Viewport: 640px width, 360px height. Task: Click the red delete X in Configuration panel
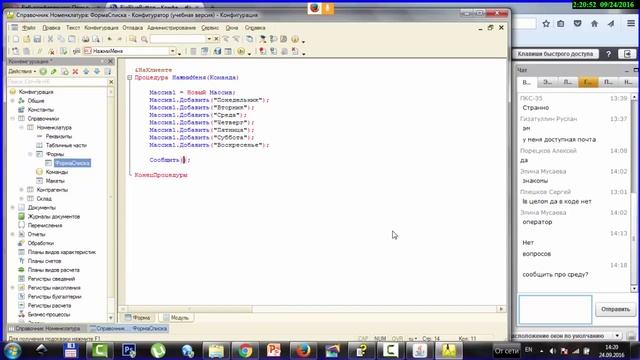tap(75, 71)
